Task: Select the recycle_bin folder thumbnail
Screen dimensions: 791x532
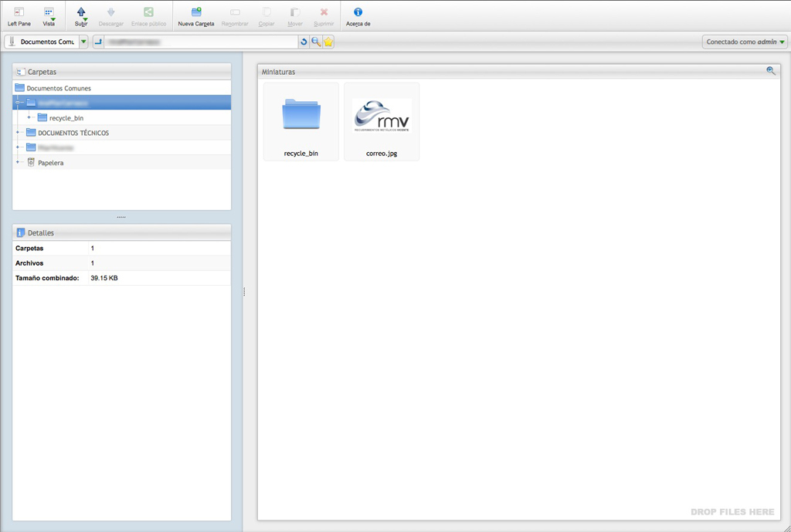Action: coord(301,121)
